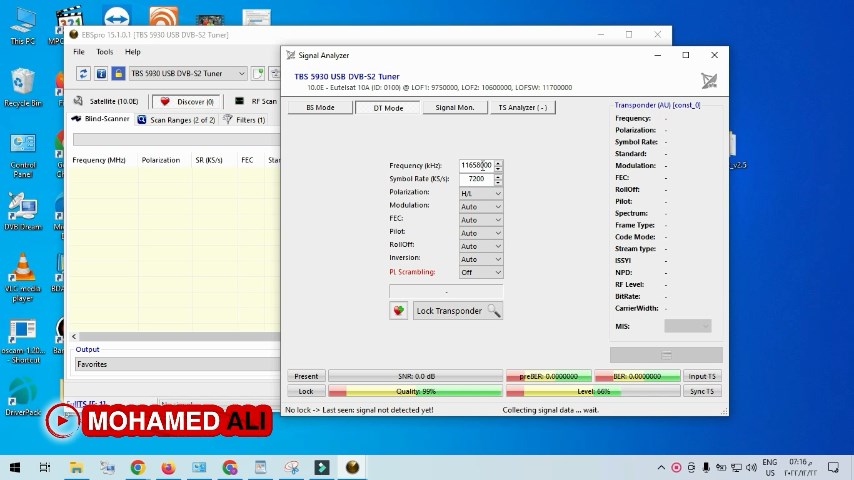The image size is (854, 480).
Task: Switch to the Blind-Scanner tab
Action: click(x=101, y=119)
